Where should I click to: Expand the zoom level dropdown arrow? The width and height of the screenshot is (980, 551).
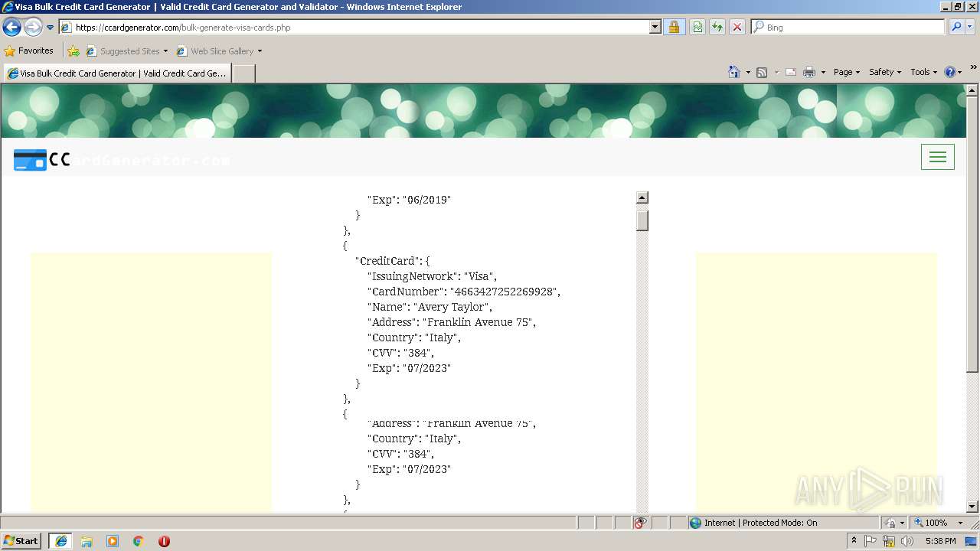[960, 523]
